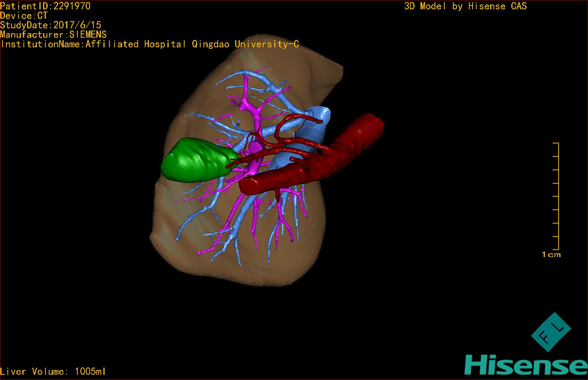Screen dimensions: 588x380
Task: Click the "Liver Volume: 1005ml" readout
Action: pyautogui.click(x=53, y=371)
